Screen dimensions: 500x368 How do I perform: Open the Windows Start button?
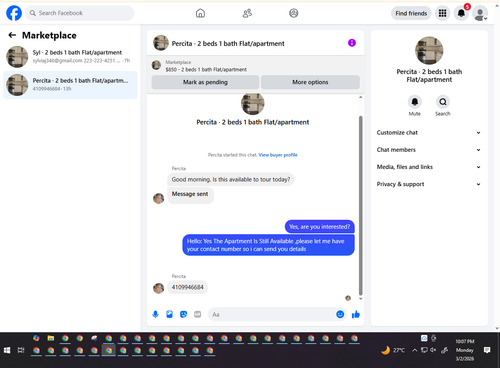click(x=7, y=350)
